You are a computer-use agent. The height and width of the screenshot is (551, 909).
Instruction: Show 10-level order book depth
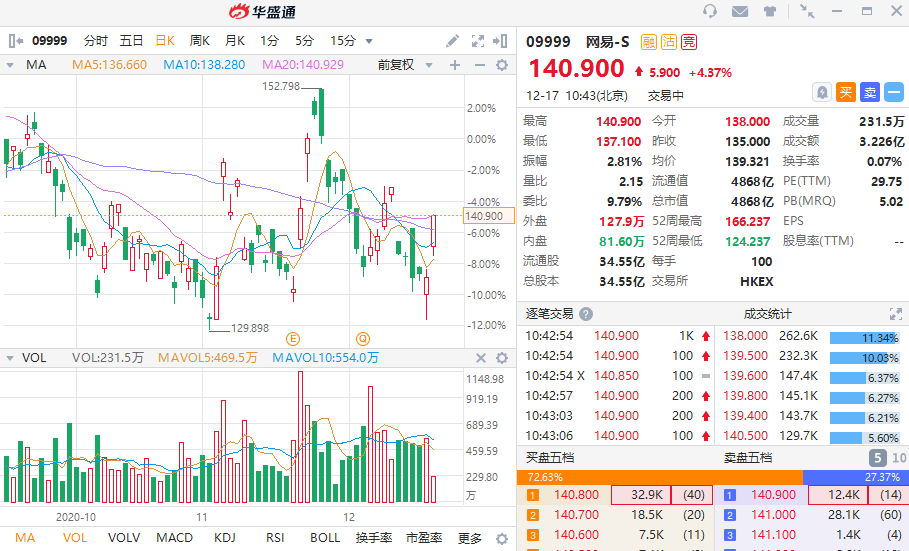tap(899, 458)
